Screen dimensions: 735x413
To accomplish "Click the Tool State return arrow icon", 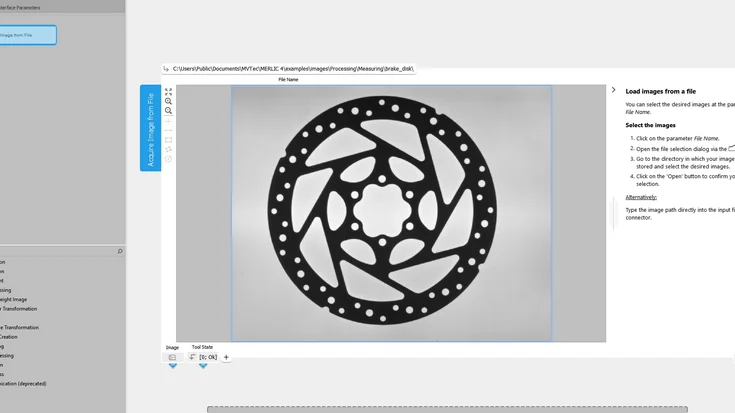I will tap(193, 357).
